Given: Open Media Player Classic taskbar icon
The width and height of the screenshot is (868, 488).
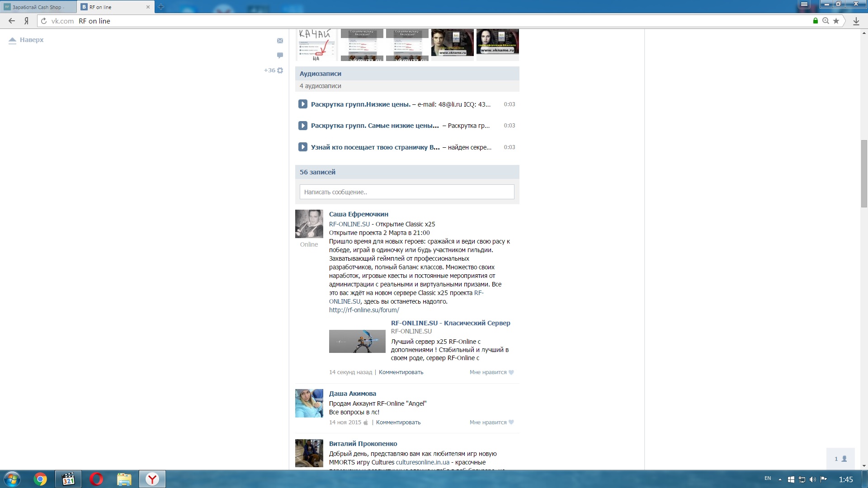Looking at the screenshot, I should (68, 479).
